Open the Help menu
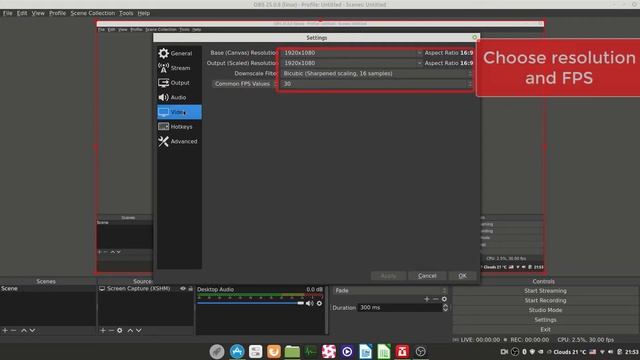 click(144, 13)
